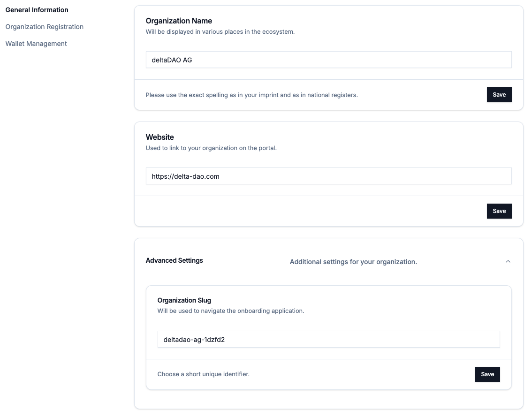This screenshot has width=532, height=418.
Task: Click into the Organization Slug field
Action: tap(328, 340)
